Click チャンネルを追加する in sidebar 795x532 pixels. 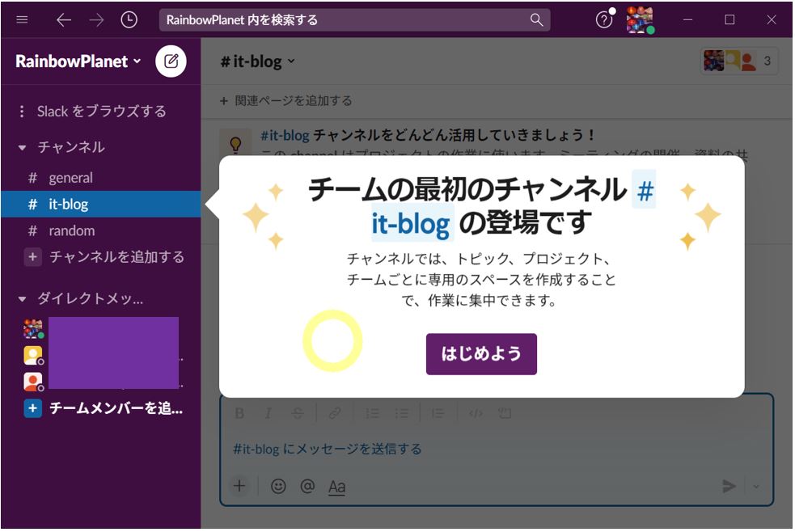pyautogui.click(x=116, y=257)
